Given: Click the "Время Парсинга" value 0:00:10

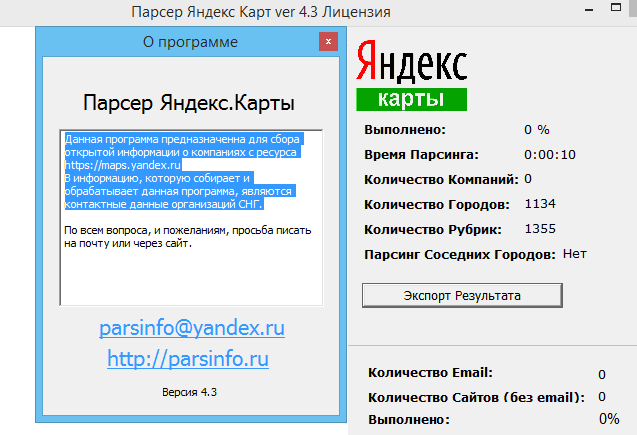Looking at the screenshot, I should coord(549,154).
